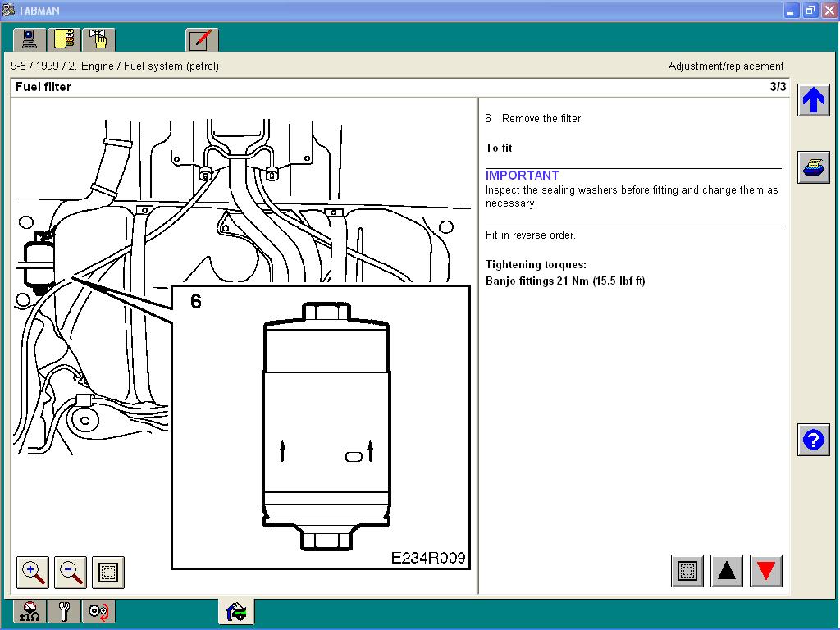Click the 'Tightening torques:' label

[x=536, y=264]
